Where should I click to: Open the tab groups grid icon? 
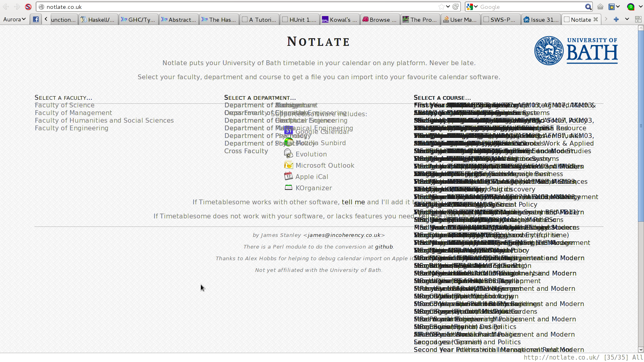point(638,19)
